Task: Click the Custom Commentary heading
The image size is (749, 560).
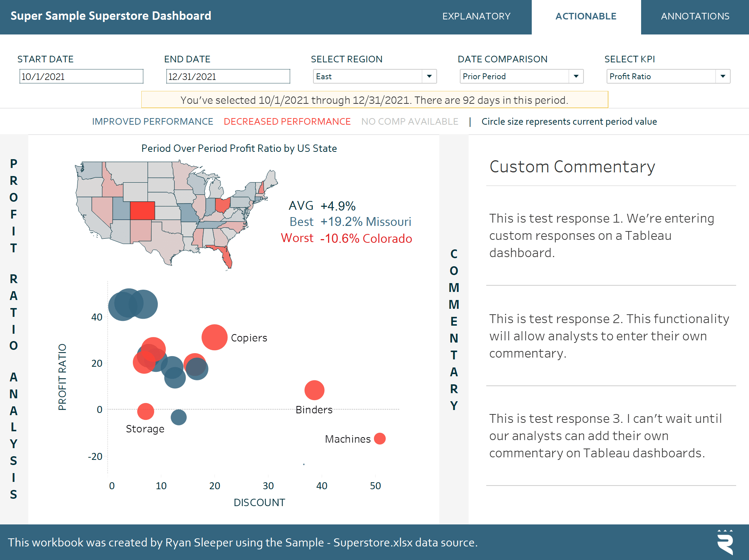Action: 572,167
